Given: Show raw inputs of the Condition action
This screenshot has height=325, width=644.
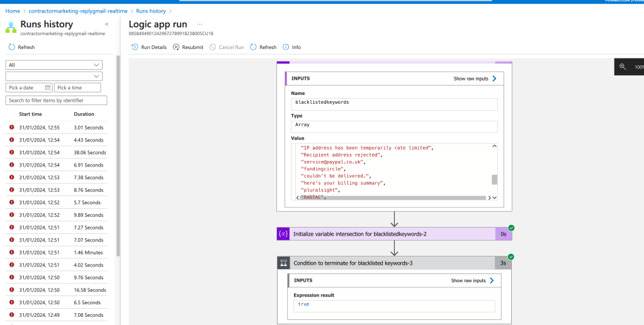Looking at the screenshot, I should point(472,280).
